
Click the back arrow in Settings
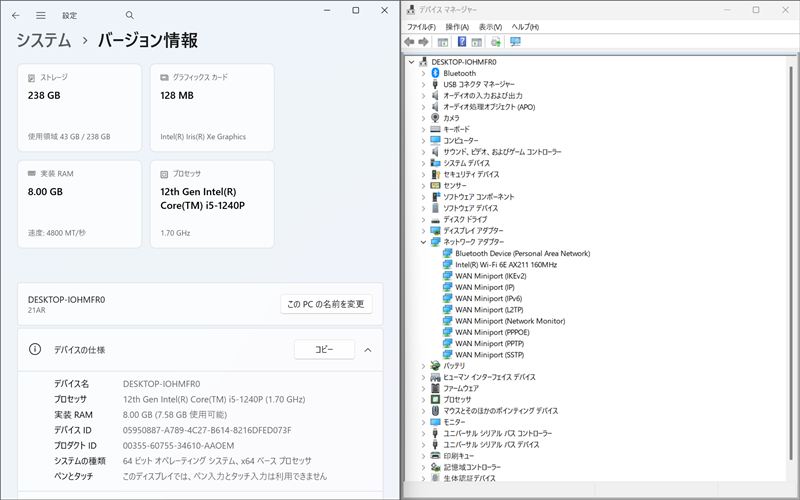click(15, 16)
